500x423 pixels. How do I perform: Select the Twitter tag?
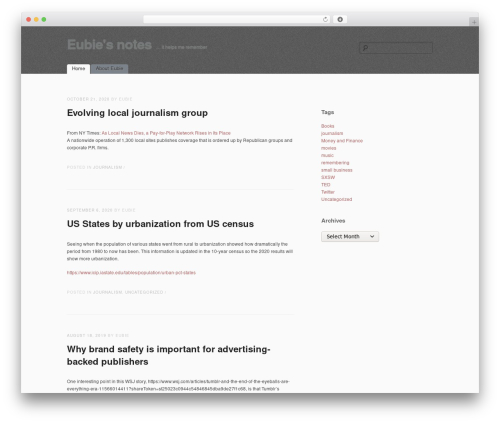[x=328, y=192]
